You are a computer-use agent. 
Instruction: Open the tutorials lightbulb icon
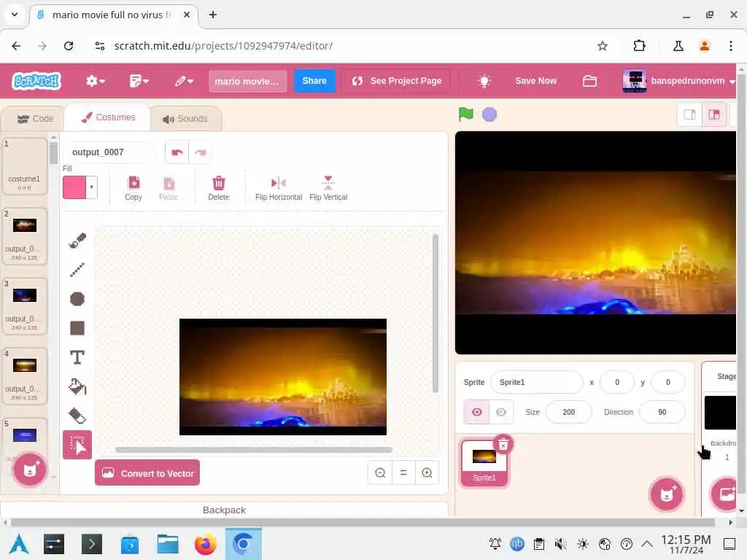point(484,81)
